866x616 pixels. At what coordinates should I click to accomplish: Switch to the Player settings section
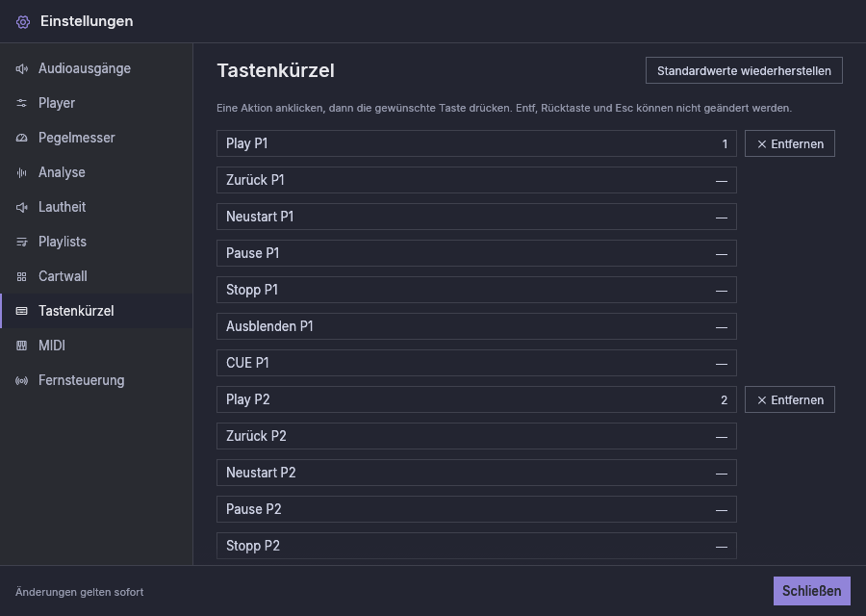(x=96, y=103)
